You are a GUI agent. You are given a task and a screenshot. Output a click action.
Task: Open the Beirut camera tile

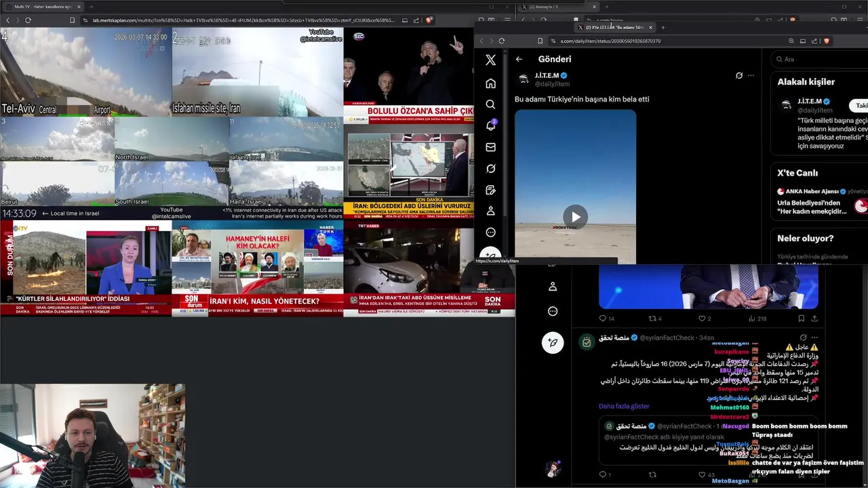(x=57, y=184)
